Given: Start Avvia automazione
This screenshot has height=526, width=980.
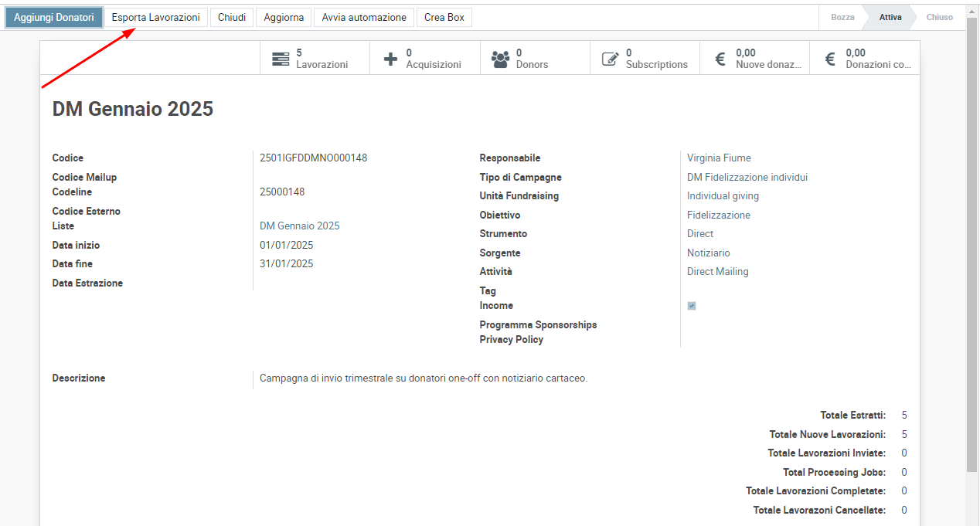Looking at the screenshot, I should (x=364, y=17).
